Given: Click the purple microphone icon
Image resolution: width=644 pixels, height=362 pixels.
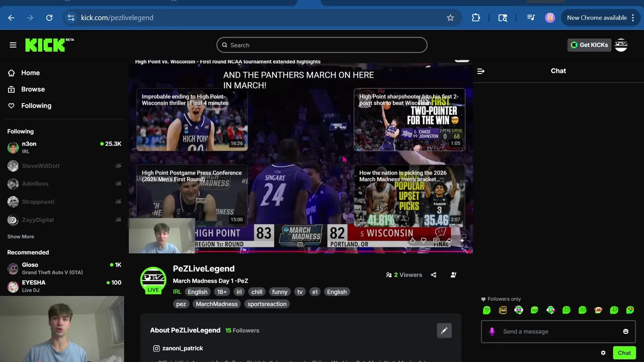Looking at the screenshot, I should (x=492, y=331).
